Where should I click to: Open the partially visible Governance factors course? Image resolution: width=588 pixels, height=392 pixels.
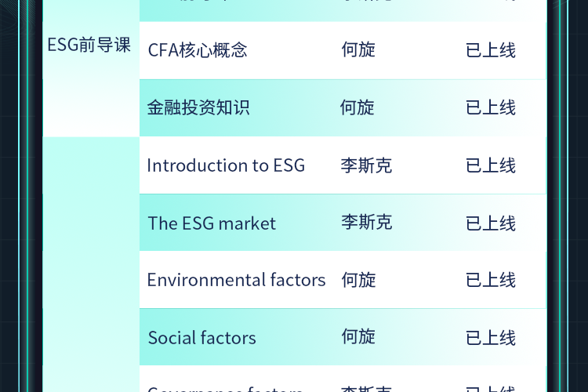[x=225, y=387]
